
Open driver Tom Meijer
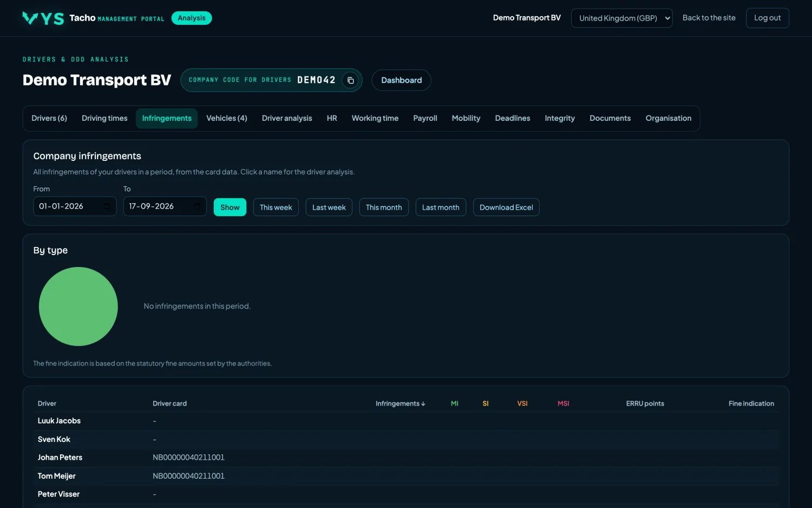click(57, 476)
